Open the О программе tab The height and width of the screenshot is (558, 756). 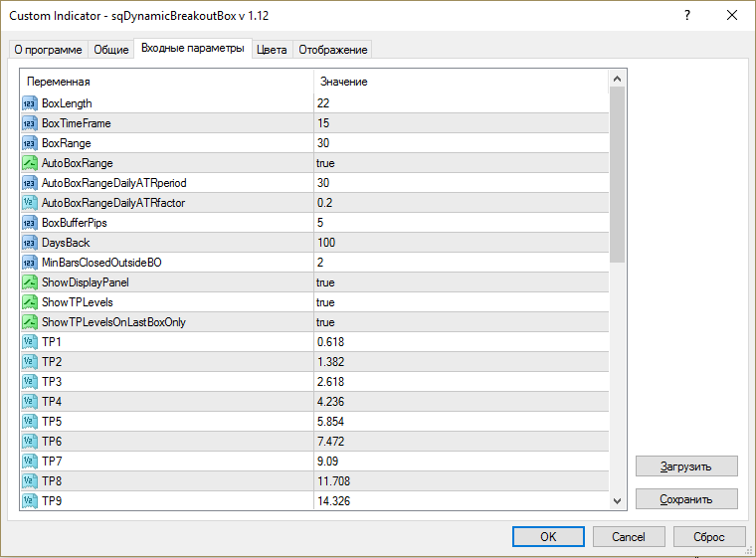pos(48,50)
